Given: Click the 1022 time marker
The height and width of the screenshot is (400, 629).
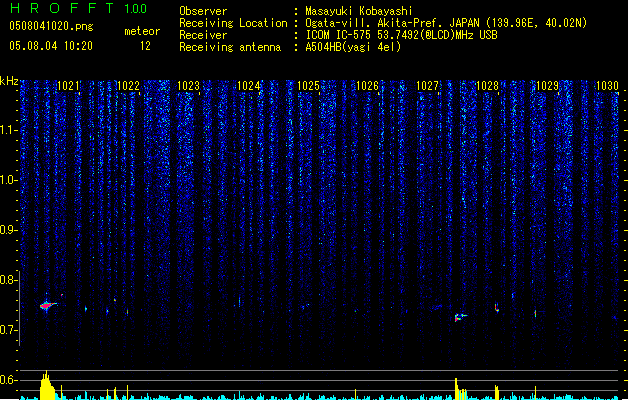Looking at the screenshot, I should point(128,86).
